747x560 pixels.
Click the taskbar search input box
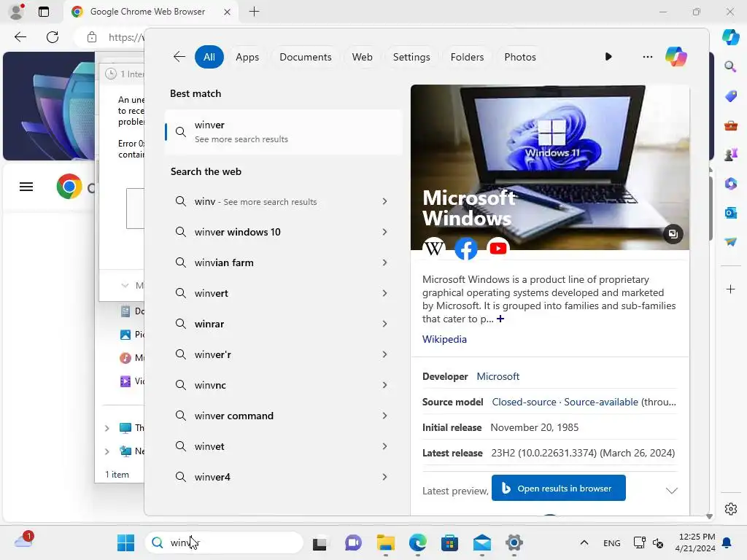click(224, 542)
